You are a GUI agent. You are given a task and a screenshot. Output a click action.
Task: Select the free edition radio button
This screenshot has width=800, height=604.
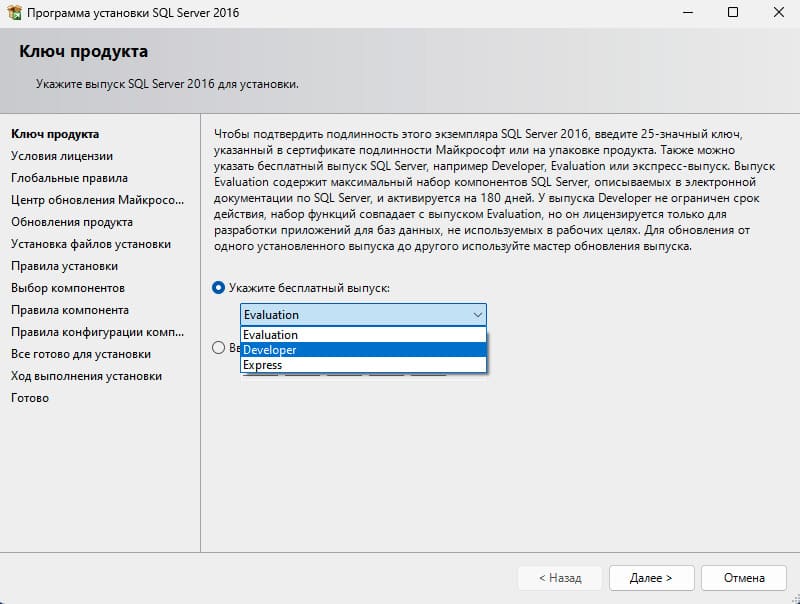(218, 288)
